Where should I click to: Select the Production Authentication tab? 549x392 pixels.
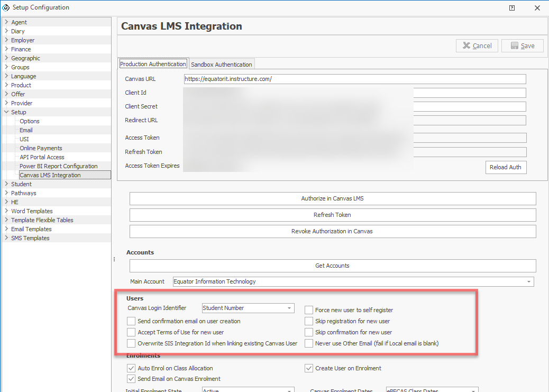153,64
